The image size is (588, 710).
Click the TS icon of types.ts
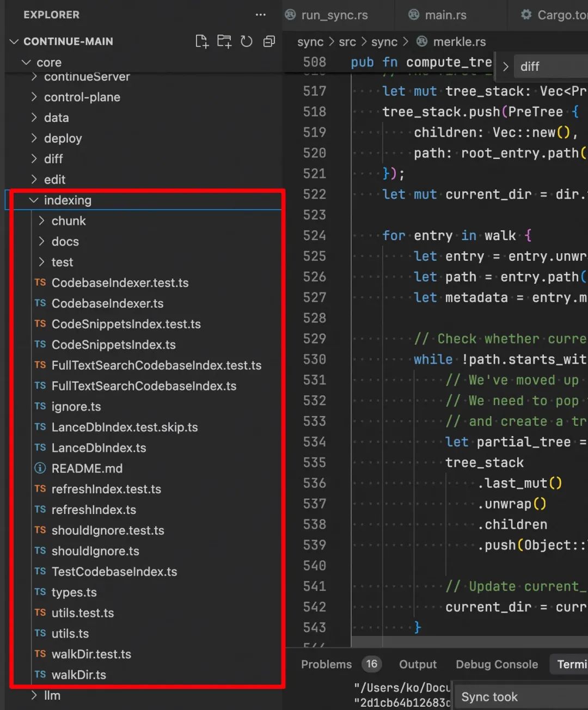tap(40, 592)
